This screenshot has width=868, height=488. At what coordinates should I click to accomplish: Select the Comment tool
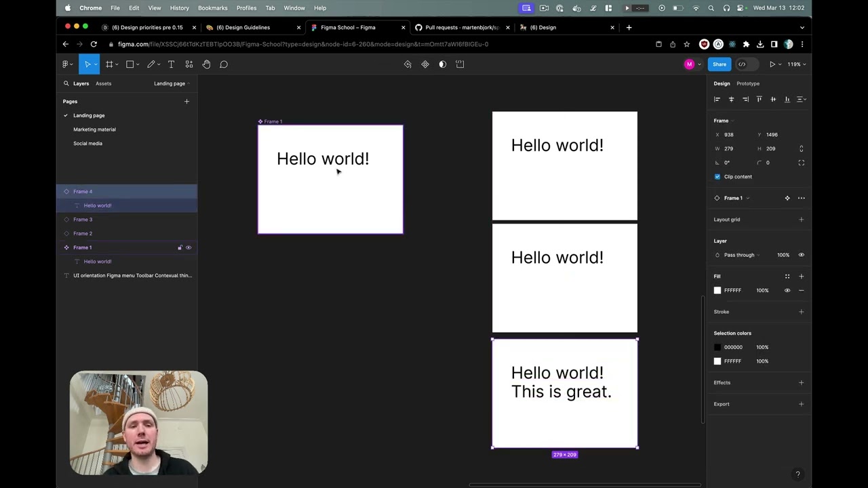pyautogui.click(x=224, y=64)
